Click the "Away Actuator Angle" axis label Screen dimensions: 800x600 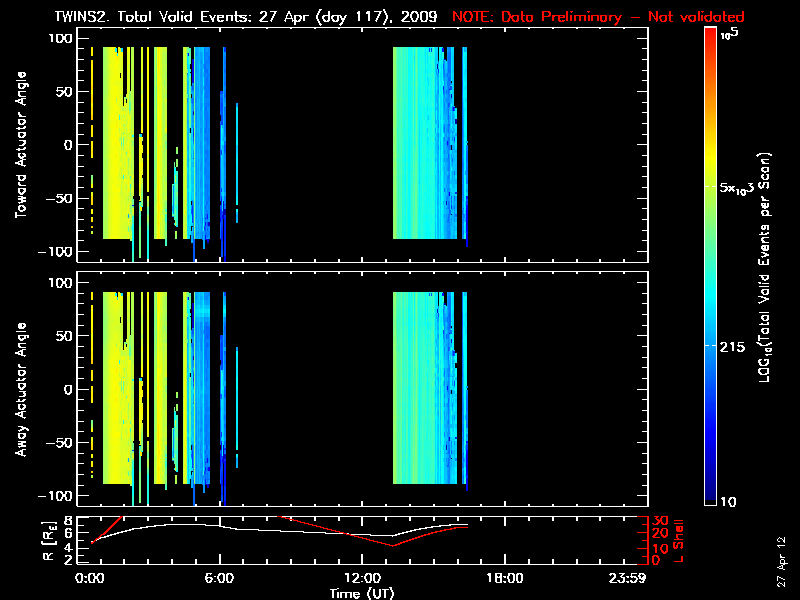pyautogui.click(x=18, y=390)
